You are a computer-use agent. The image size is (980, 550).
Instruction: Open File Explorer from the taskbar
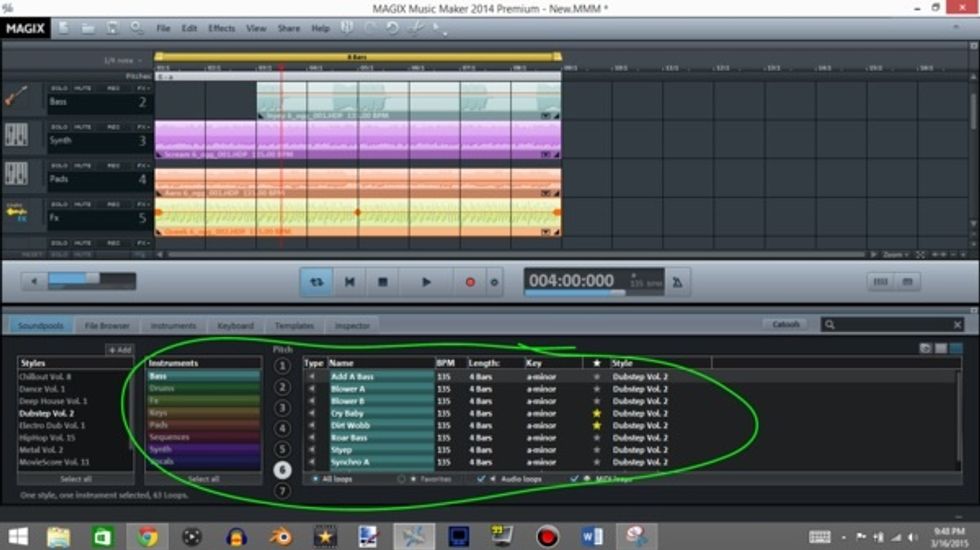point(59,536)
